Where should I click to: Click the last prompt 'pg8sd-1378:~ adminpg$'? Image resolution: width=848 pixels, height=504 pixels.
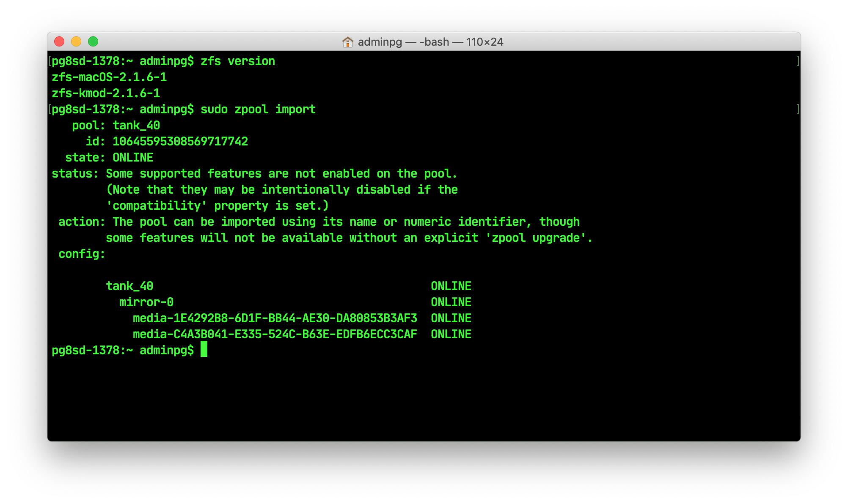click(x=123, y=351)
